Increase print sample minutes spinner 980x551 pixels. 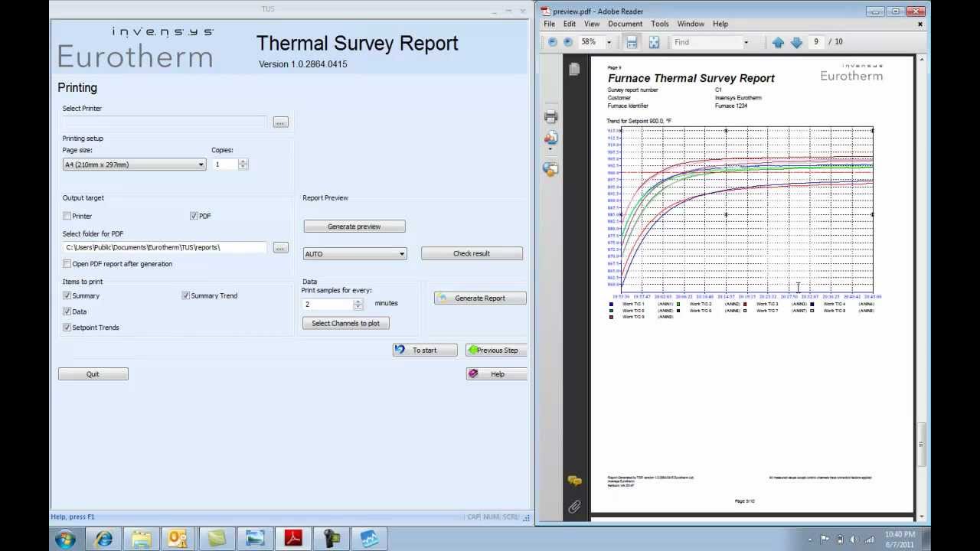pyautogui.click(x=358, y=302)
